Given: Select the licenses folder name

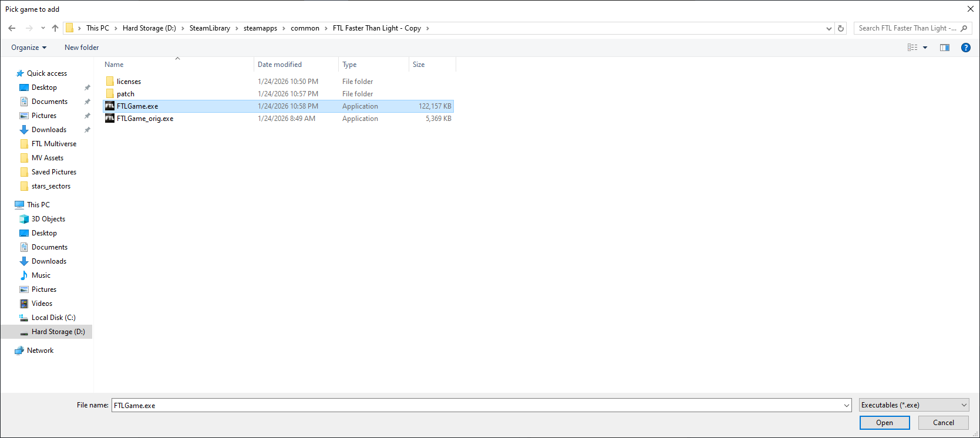Looking at the screenshot, I should 129,82.
